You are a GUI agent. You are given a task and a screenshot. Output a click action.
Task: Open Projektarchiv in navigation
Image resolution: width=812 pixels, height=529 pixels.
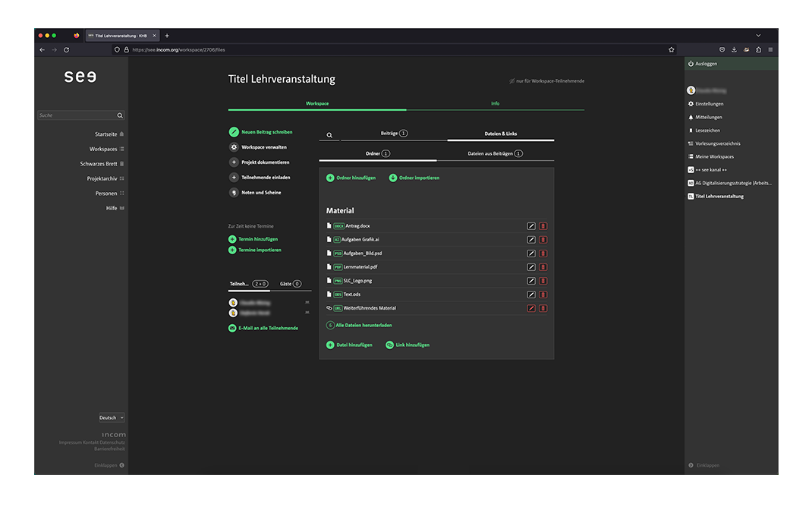pyautogui.click(x=105, y=179)
